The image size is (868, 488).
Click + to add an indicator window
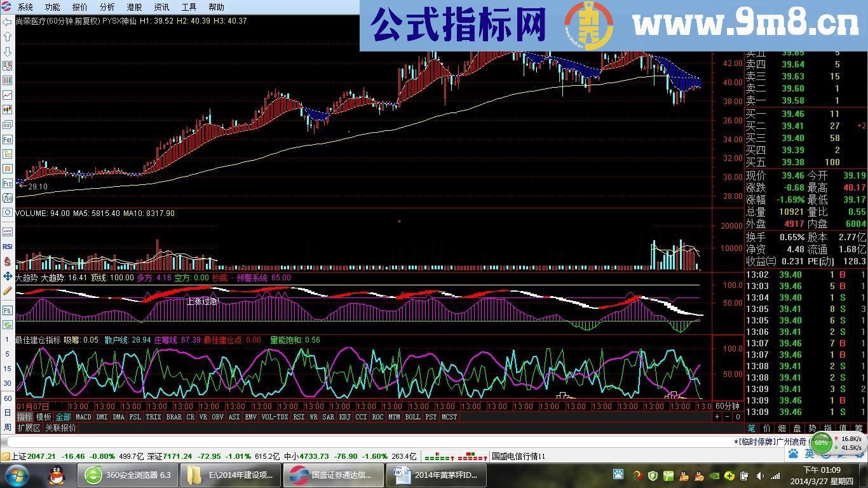click(x=716, y=416)
